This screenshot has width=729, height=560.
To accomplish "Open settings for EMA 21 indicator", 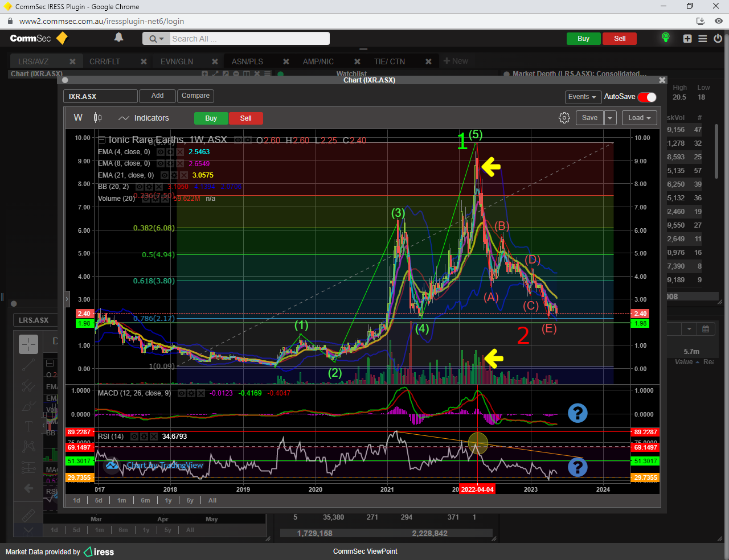I will pos(174,175).
